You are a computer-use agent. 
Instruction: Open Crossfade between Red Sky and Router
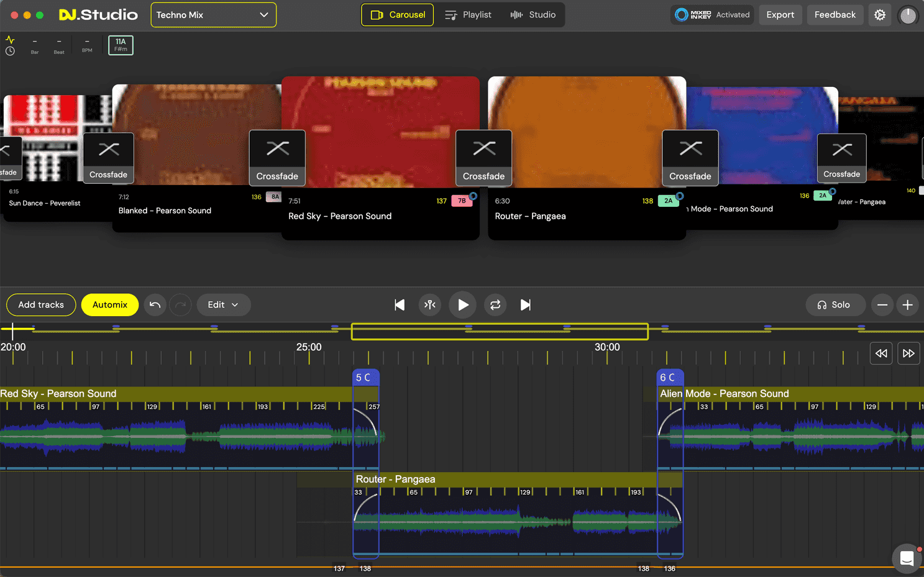tap(483, 158)
